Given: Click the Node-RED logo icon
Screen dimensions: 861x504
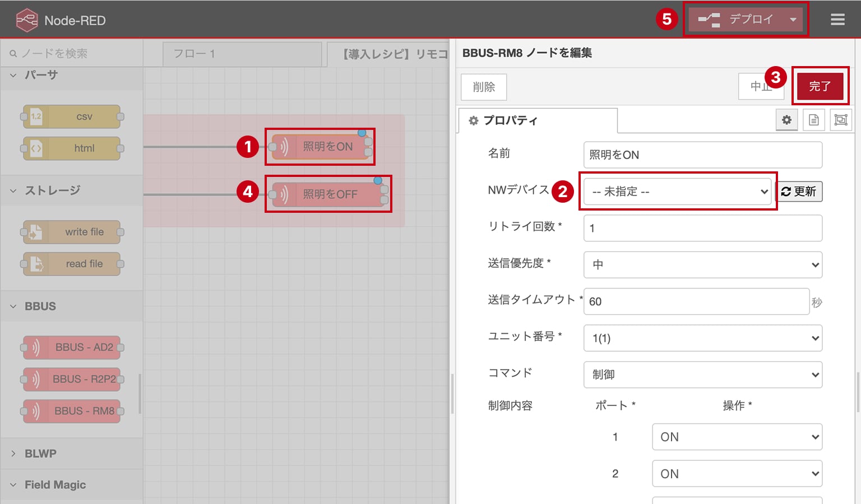Looking at the screenshot, I should point(26,20).
